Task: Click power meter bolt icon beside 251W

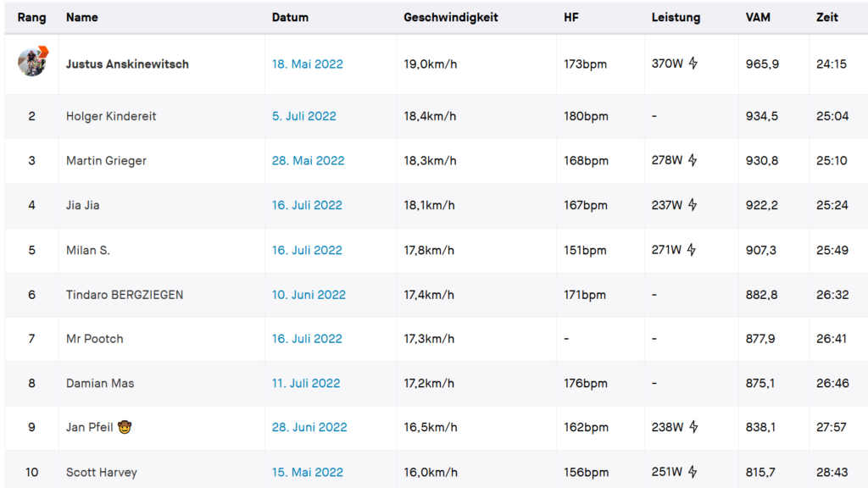Action: click(x=693, y=472)
